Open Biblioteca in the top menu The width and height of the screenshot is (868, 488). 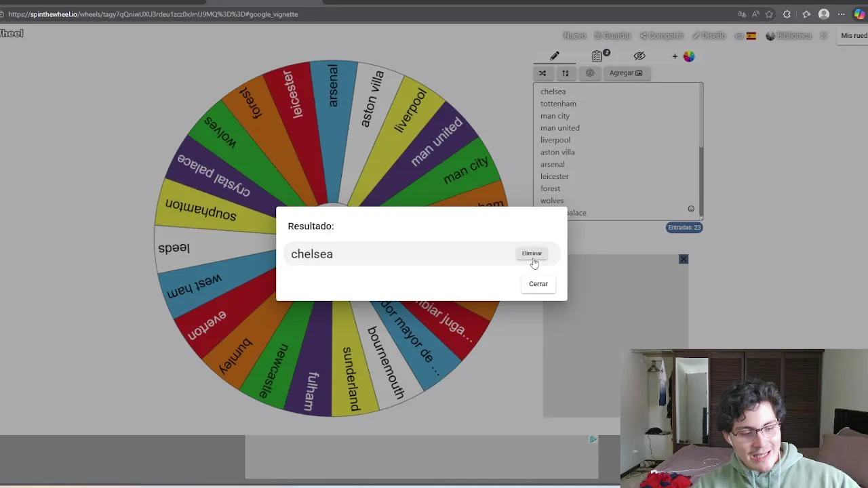coord(789,36)
